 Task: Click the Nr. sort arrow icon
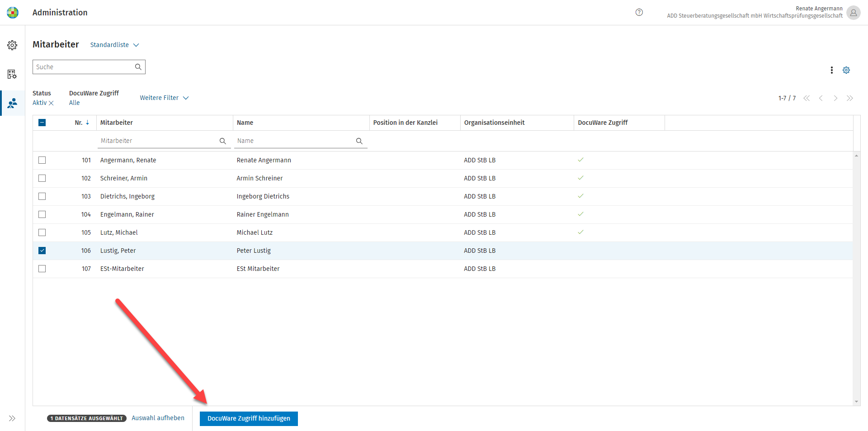pyautogui.click(x=87, y=123)
